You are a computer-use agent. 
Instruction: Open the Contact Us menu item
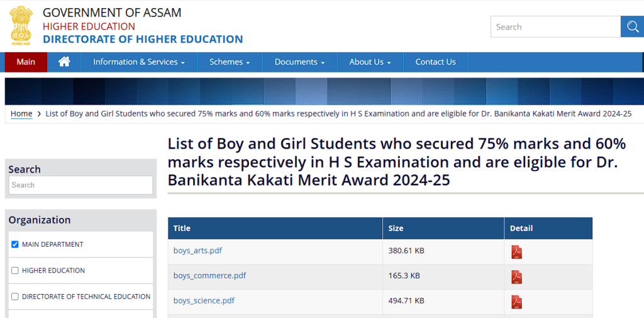435,62
